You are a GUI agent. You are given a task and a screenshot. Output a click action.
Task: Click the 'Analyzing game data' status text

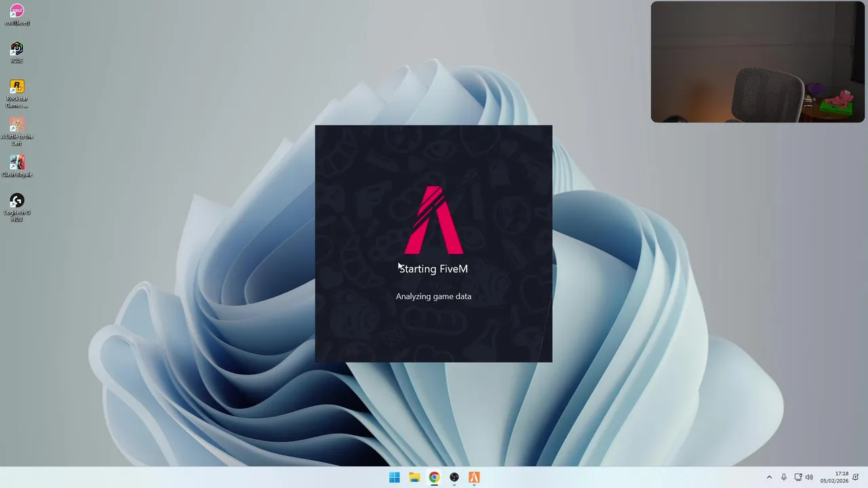[433, 296]
